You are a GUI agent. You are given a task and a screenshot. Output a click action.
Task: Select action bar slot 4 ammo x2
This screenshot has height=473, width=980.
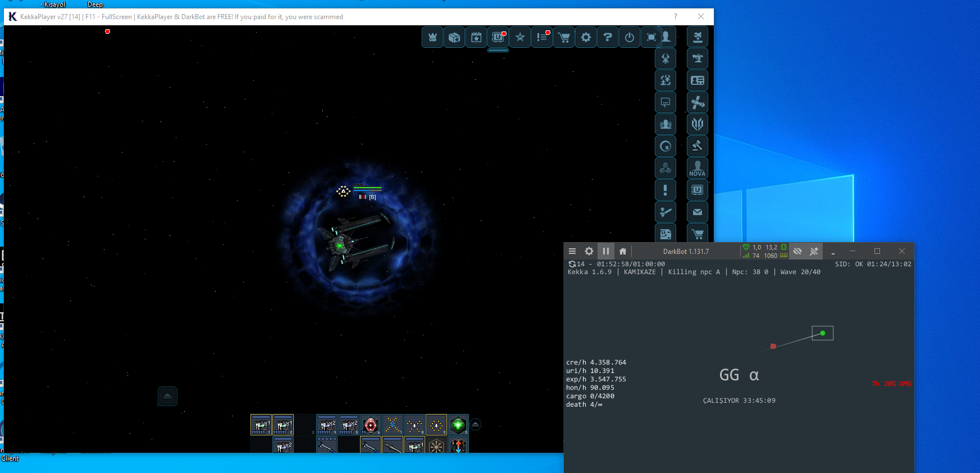coord(327,425)
